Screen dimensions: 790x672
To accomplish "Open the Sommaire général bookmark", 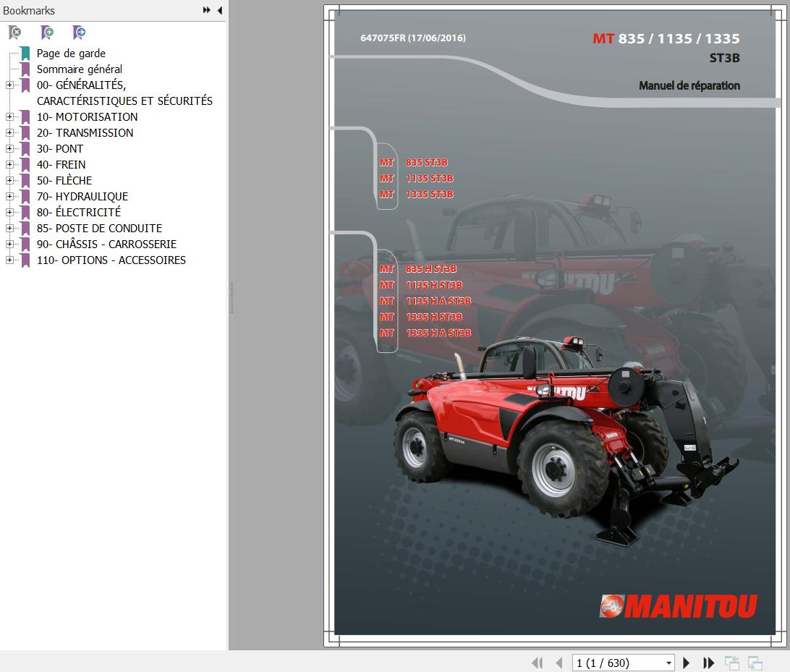I will 80,69.
